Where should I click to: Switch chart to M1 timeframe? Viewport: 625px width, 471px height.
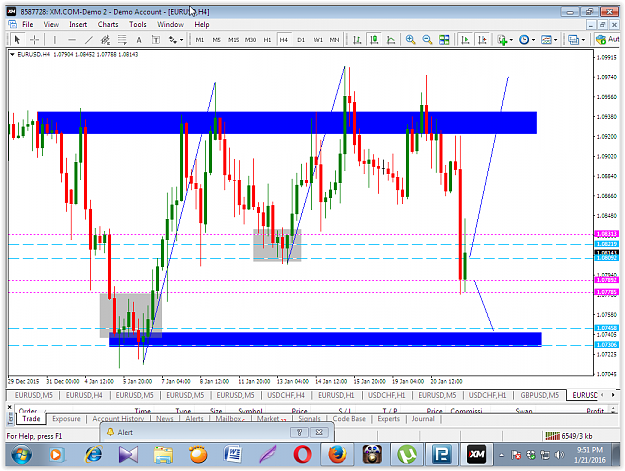click(200, 39)
